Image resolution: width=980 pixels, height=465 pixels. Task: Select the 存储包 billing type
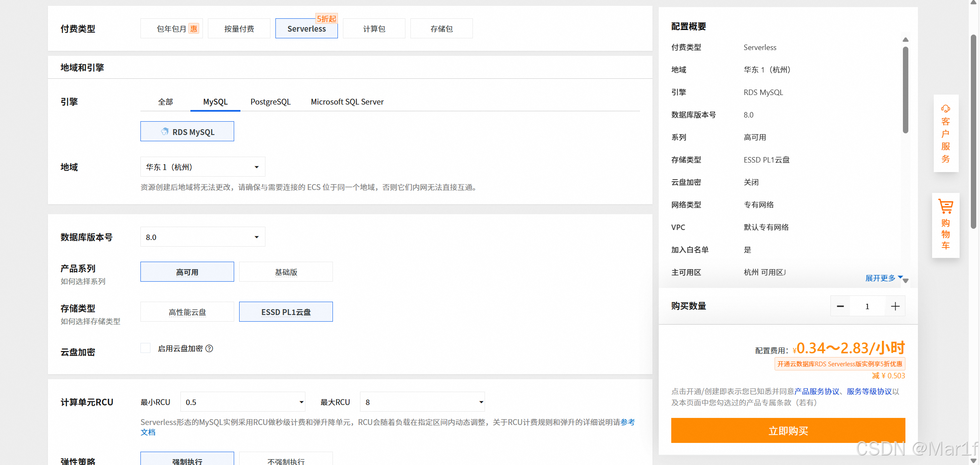click(442, 29)
